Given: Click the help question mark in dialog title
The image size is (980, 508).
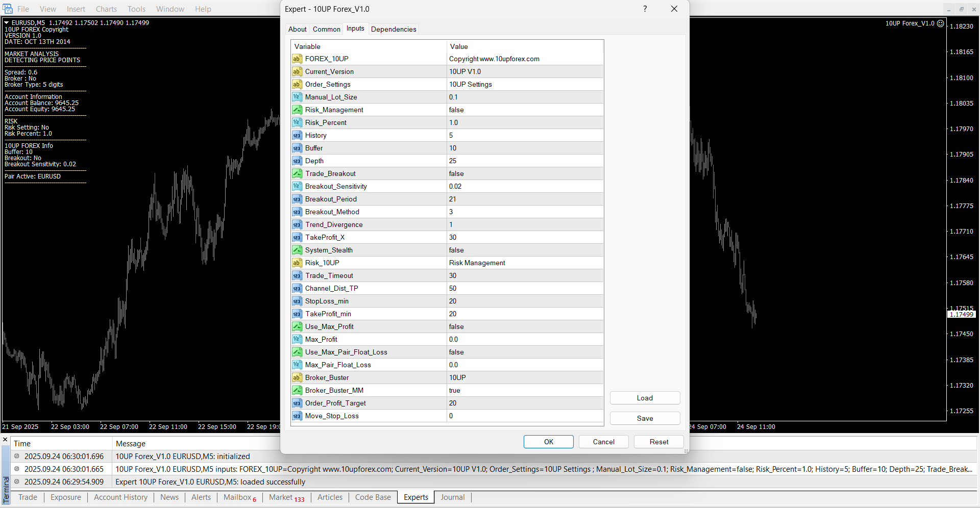Looking at the screenshot, I should (x=645, y=9).
